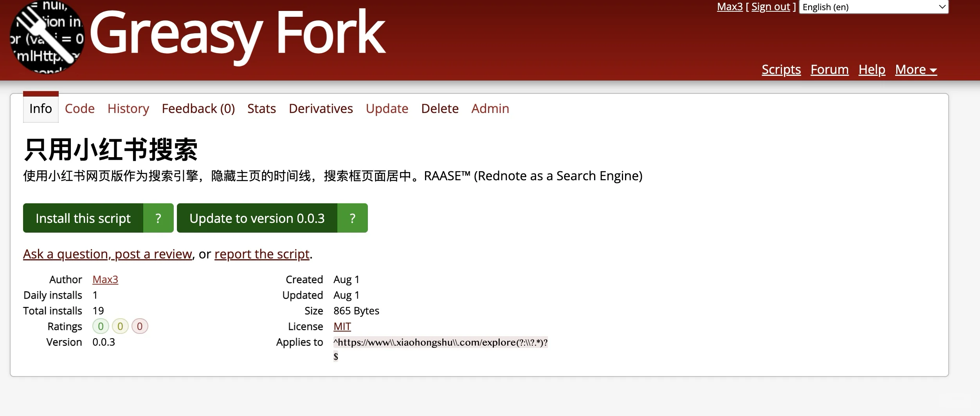Open the English (en) language dropdown
980x416 pixels.
click(x=874, y=7)
